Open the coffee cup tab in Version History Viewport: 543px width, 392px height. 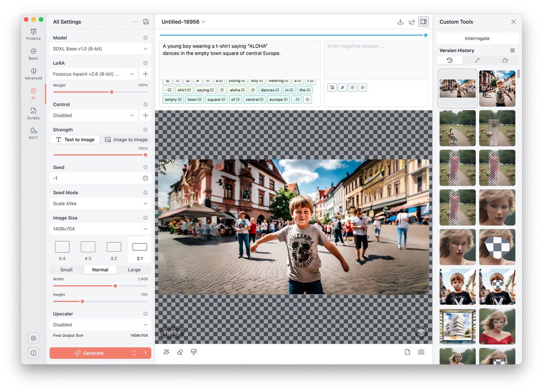[x=505, y=60]
